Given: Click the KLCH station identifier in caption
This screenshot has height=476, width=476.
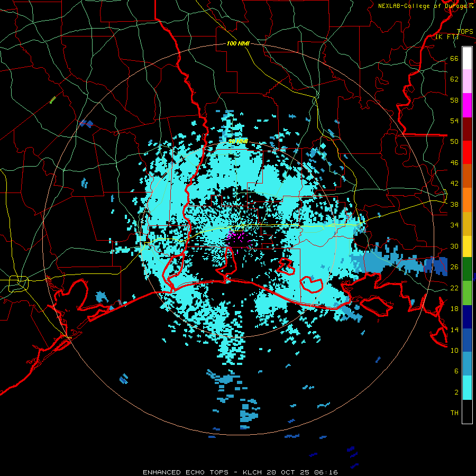Looking at the screenshot, I should point(253,472).
